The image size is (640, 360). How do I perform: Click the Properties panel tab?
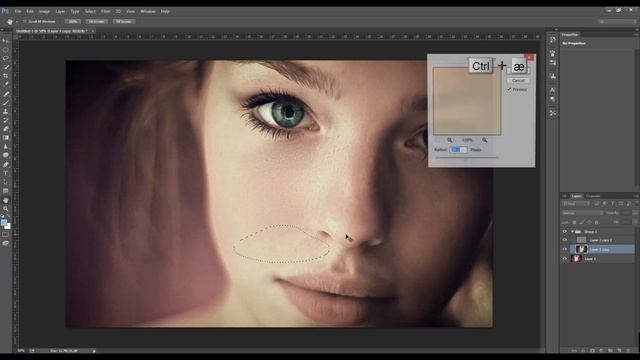coord(570,35)
